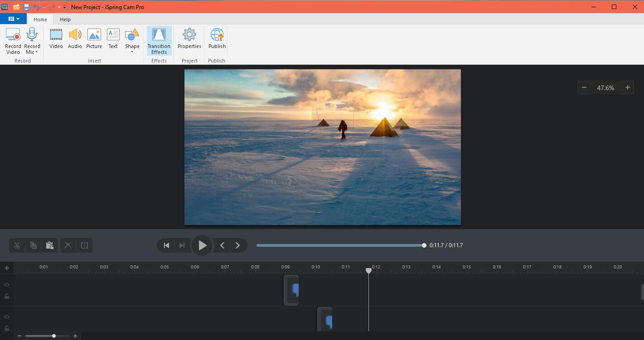
Task: Split the clip at playhead
Action: 84,245
